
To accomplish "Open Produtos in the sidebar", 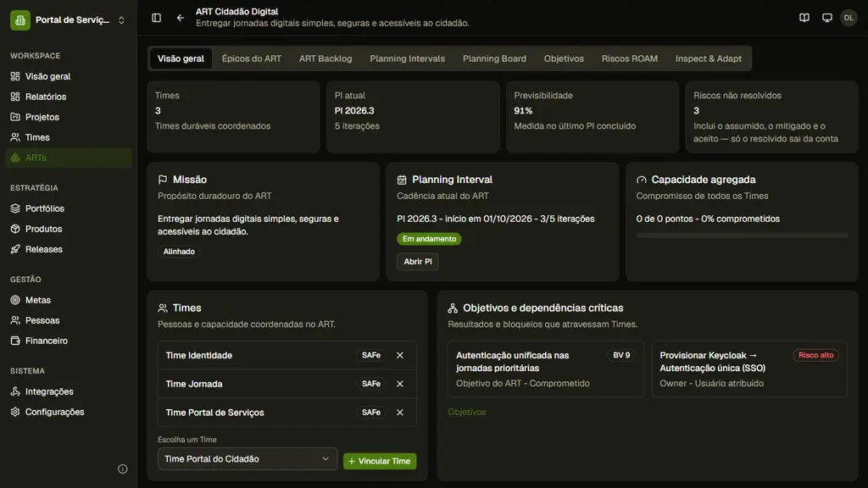I will pyautogui.click(x=69, y=229).
